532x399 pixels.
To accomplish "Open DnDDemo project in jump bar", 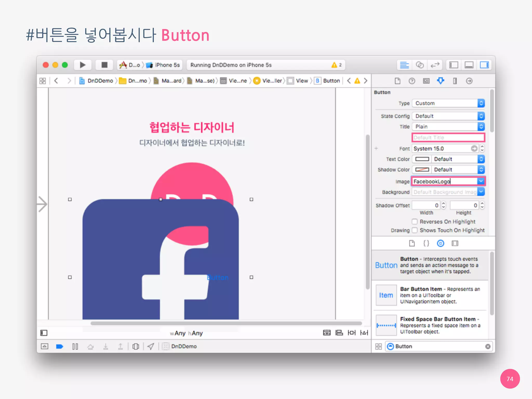I will pyautogui.click(x=96, y=81).
